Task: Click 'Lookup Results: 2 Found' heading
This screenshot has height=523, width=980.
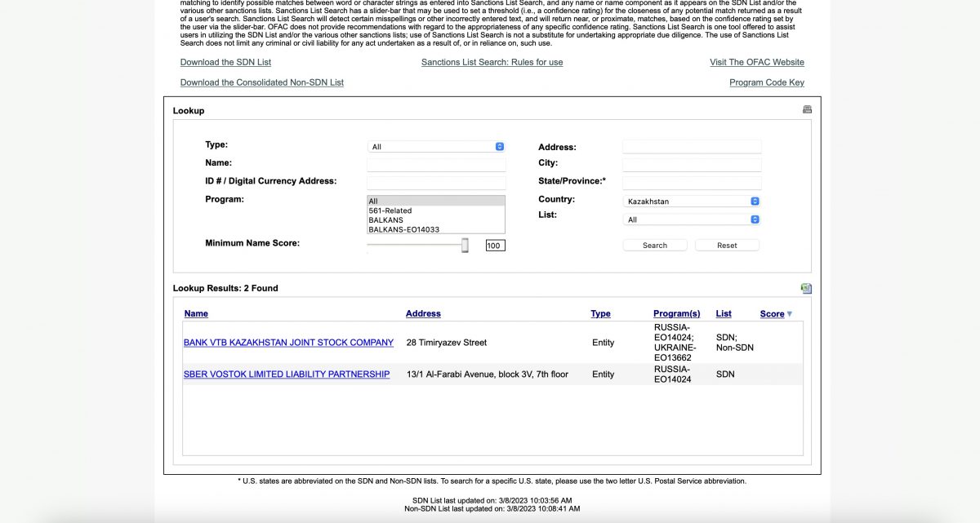Action: click(225, 288)
